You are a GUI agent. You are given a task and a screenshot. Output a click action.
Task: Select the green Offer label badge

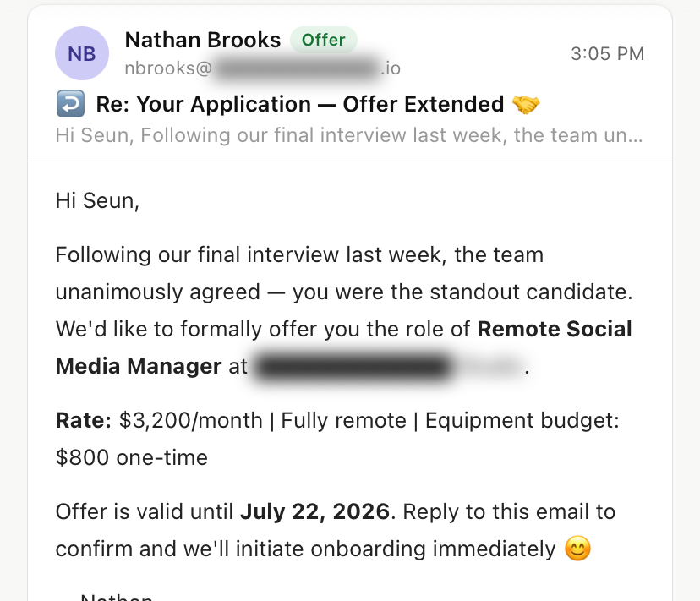tap(324, 40)
